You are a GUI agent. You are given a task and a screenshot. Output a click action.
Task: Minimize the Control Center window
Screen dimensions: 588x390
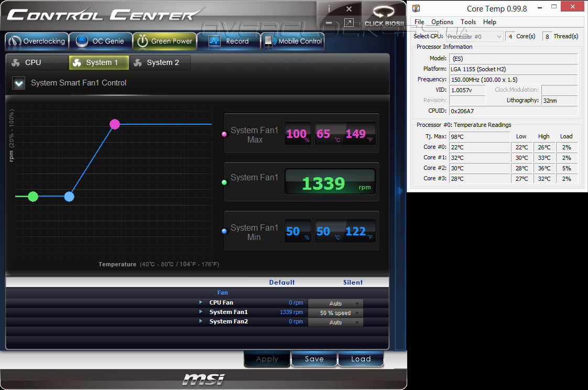click(x=329, y=23)
